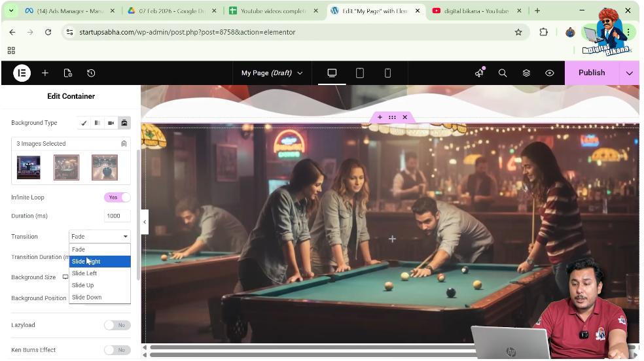Select video background type icon
The height and width of the screenshot is (361, 644).
pos(111,123)
